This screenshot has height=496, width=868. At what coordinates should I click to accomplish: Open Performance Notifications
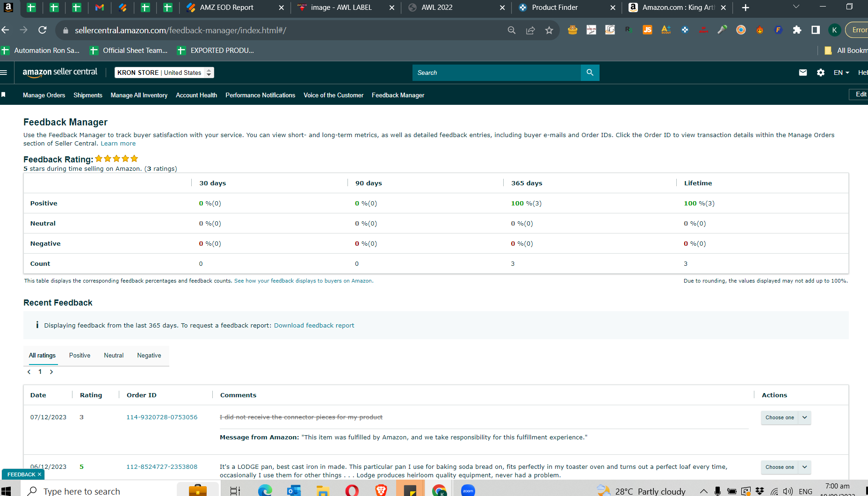(260, 95)
